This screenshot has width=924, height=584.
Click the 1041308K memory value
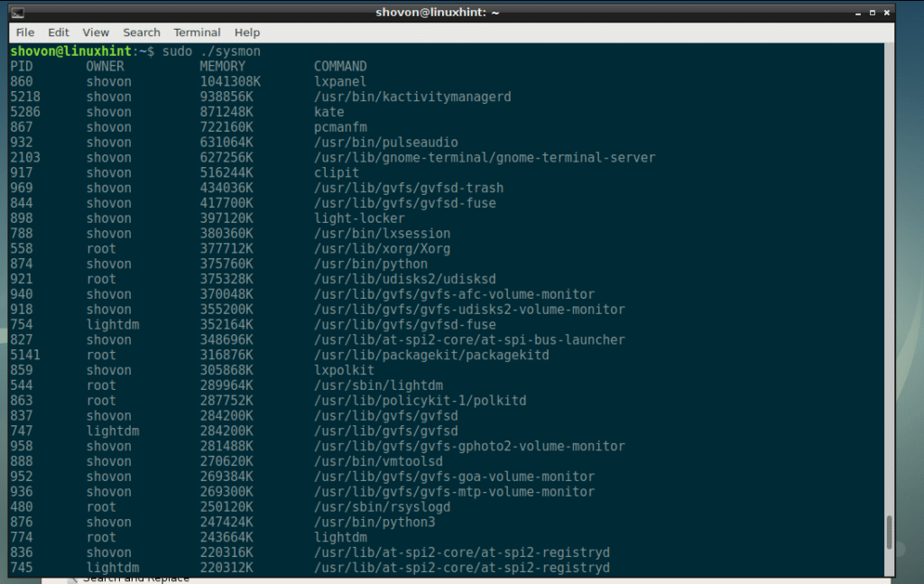tap(230, 82)
